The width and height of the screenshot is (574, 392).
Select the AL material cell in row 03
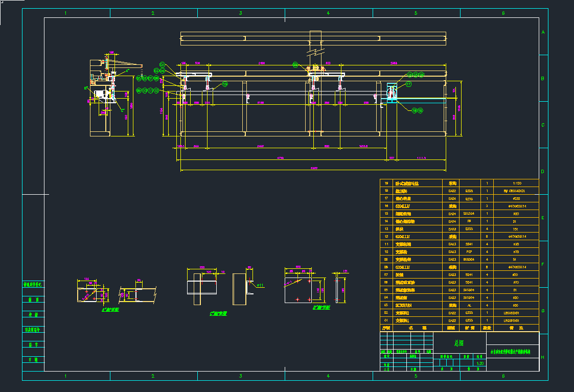[x=469, y=305]
